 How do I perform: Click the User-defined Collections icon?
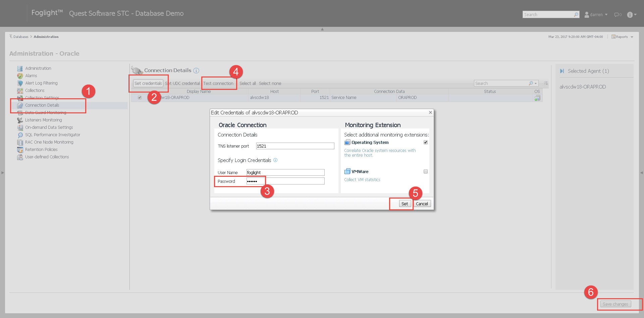click(20, 157)
